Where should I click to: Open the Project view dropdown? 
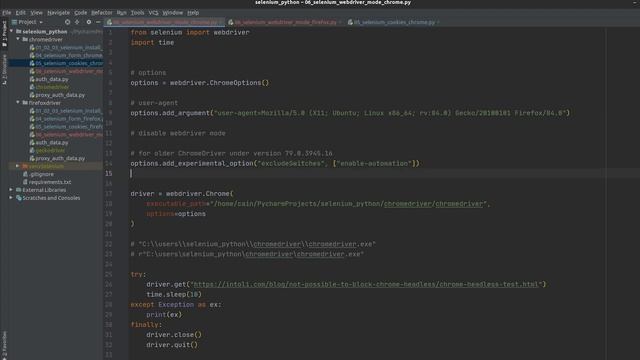pos(28,22)
